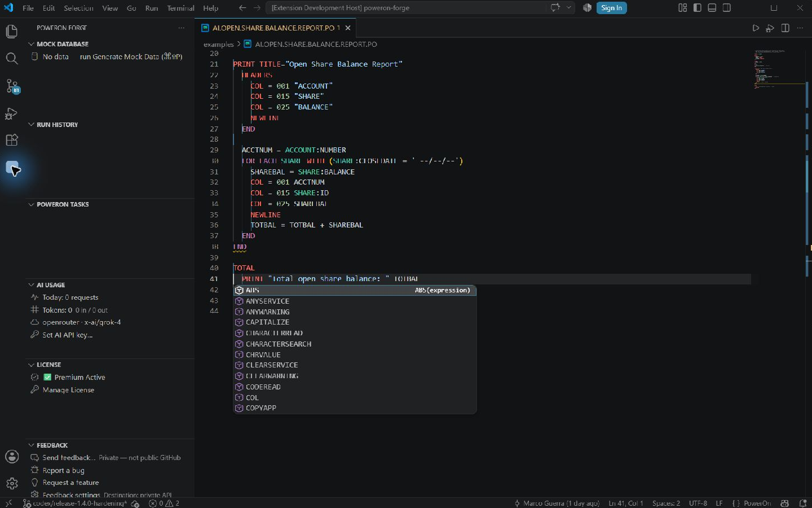Click the Copilot-style icon beside Sign In
Image resolution: width=812 pixels, height=508 pixels.
(x=587, y=8)
